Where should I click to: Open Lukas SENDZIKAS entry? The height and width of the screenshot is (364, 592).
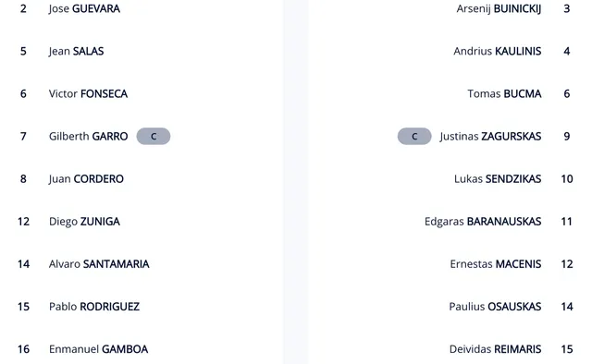(x=498, y=179)
